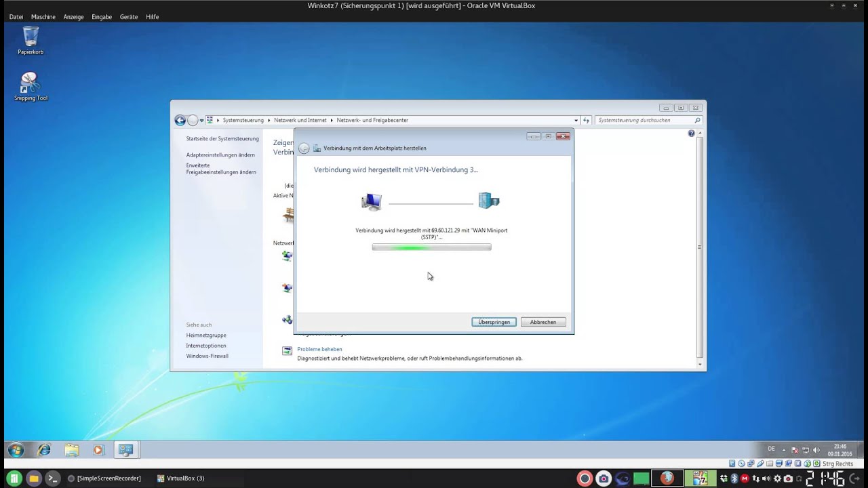Click the DE language indicator
The width and height of the screenshot is (868, 488).
pos(771,449)
